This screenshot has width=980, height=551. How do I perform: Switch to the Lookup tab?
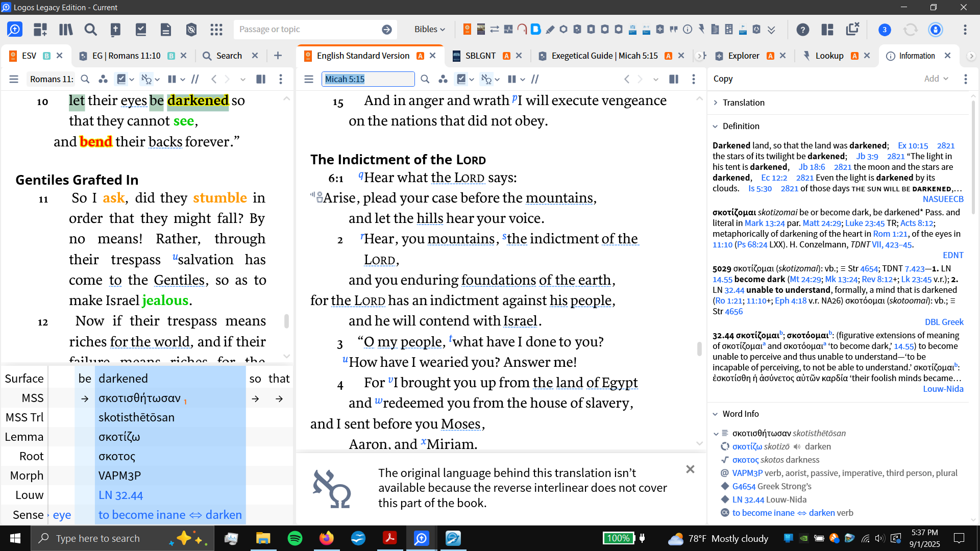tap(829, 56)
